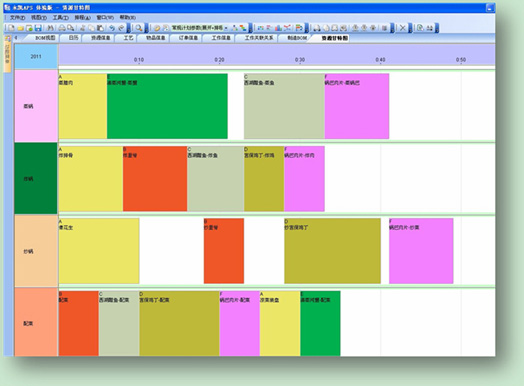524x386 pixels.
Task: Click the printer icon in toolbar
Action: (x=62, y=28)
